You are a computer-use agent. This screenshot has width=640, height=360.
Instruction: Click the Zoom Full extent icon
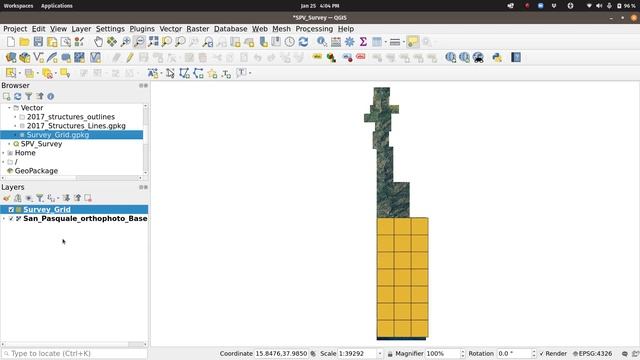click(x=153, y=42)
